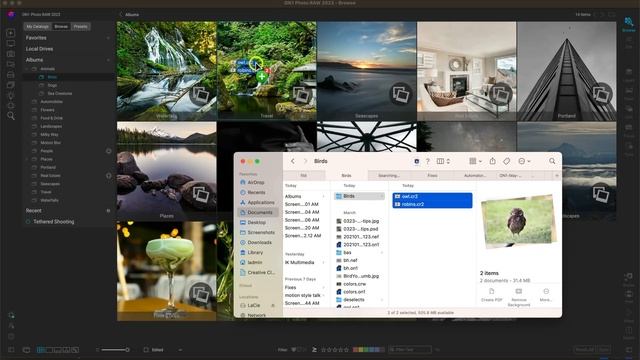Open Finder group-by dropdown
Screen dimensions: 640x360
click(476, 161)
